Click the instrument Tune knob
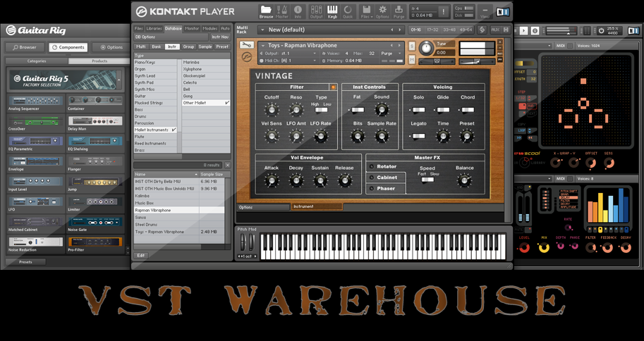The width and height of the screenshot is (644, 341). [x=426, y=49]
